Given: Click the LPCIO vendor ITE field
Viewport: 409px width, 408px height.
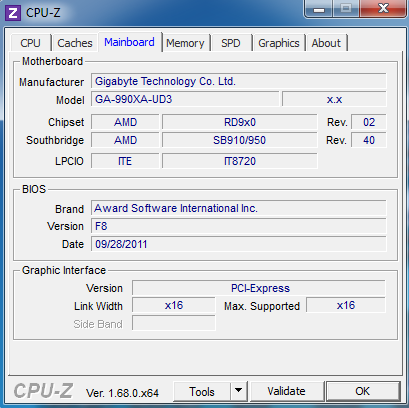Looking at the screenshot, I should click(125, 161).
